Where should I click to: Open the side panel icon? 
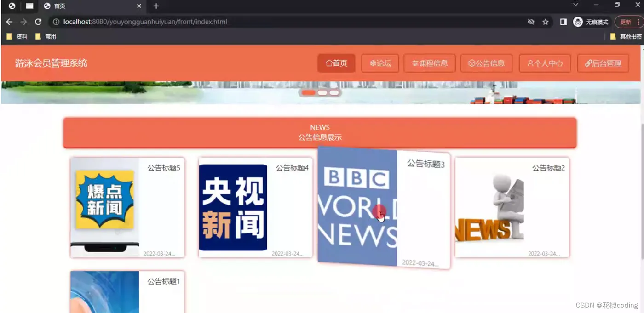click(x=563, y=22)
